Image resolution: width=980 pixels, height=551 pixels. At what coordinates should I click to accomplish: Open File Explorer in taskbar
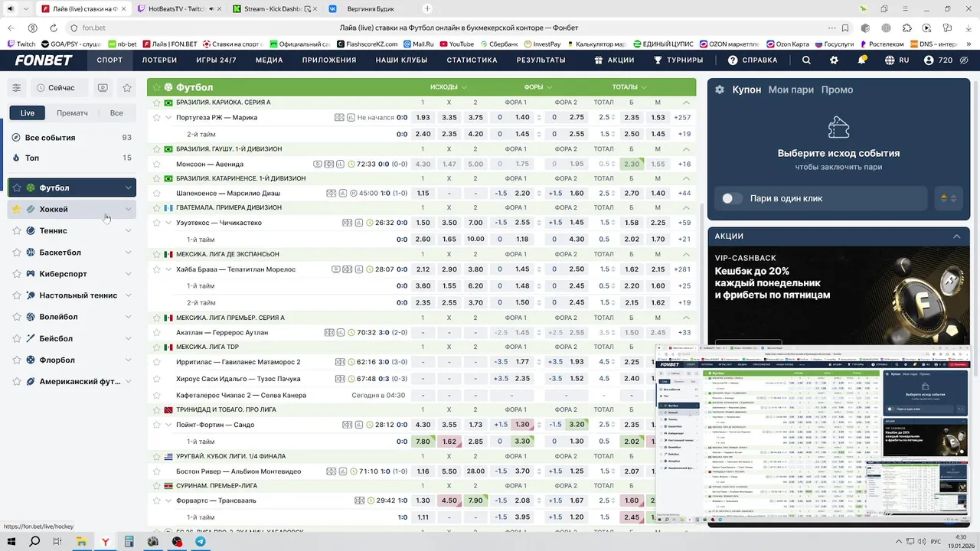pos(81,541)
